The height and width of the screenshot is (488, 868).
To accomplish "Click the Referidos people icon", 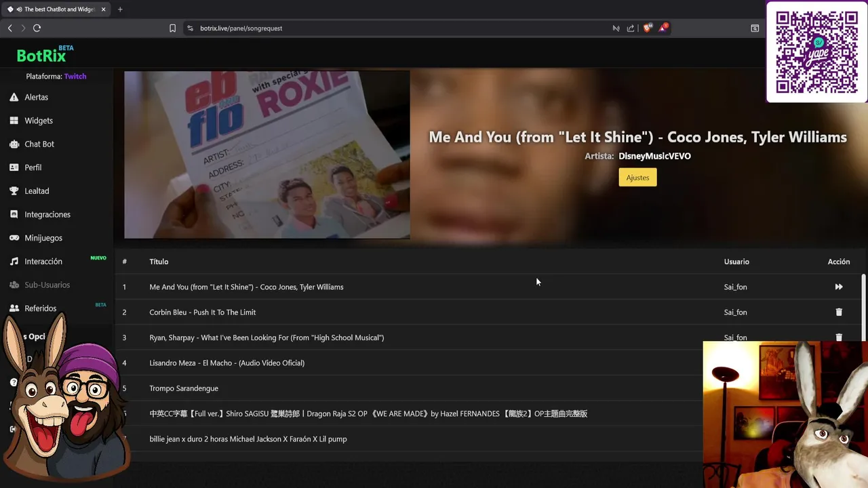I will (x=14, y=308).
